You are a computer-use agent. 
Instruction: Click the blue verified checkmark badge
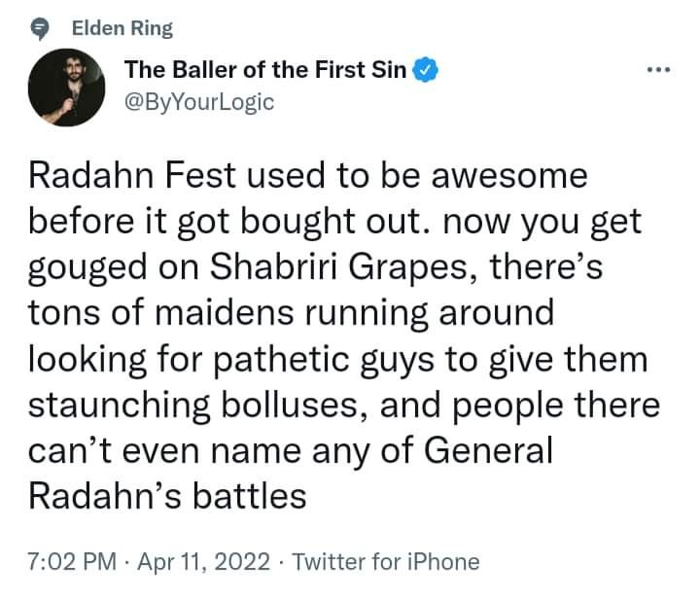426,71
